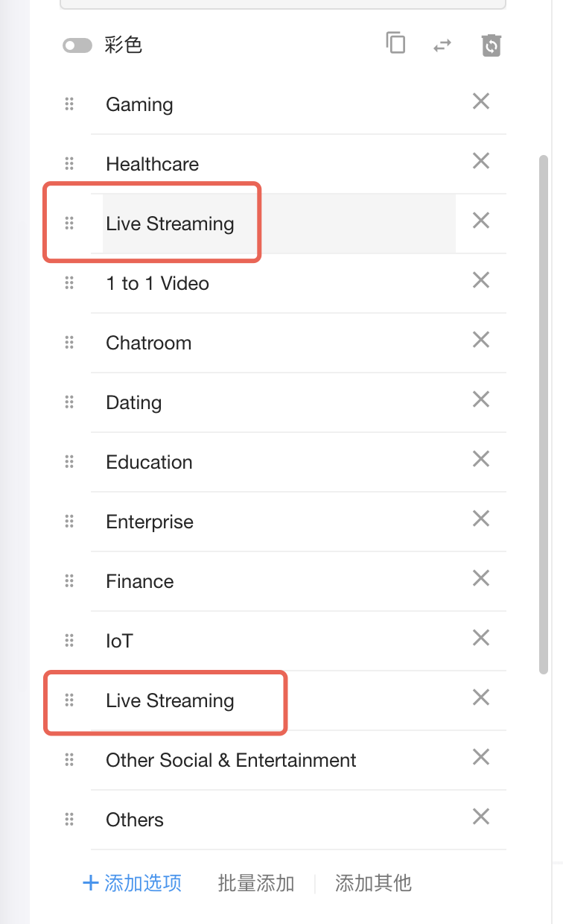Click the copy options icon
This screenshot has width=563, height=924.
tap(395, 43)
